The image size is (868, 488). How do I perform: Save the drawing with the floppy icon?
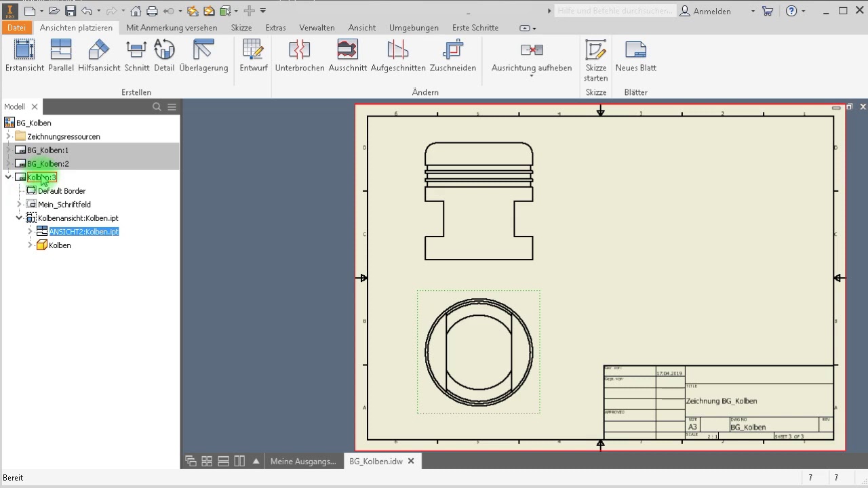tap(71, 11)
